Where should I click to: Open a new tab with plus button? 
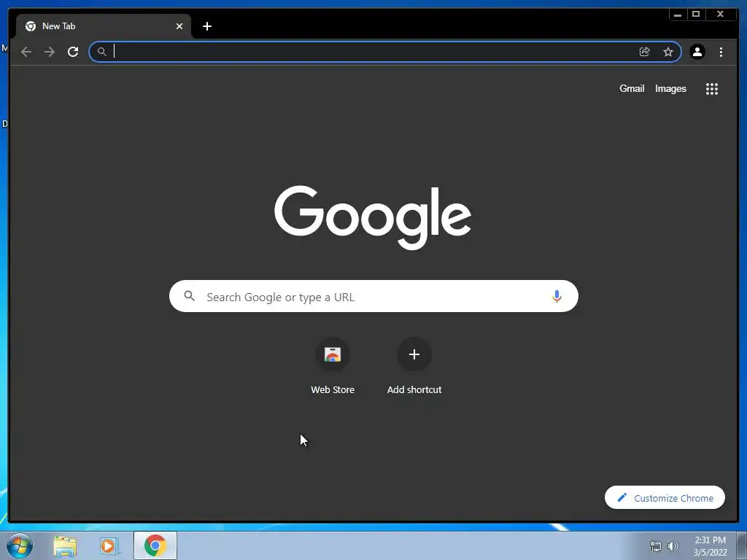click(206, 26)
